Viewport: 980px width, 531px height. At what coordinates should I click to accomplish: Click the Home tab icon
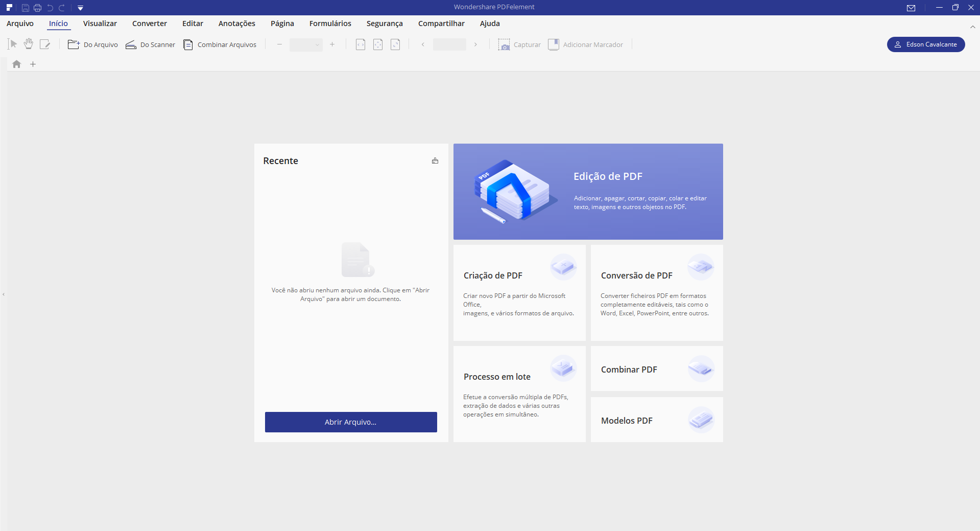point(17,64)
